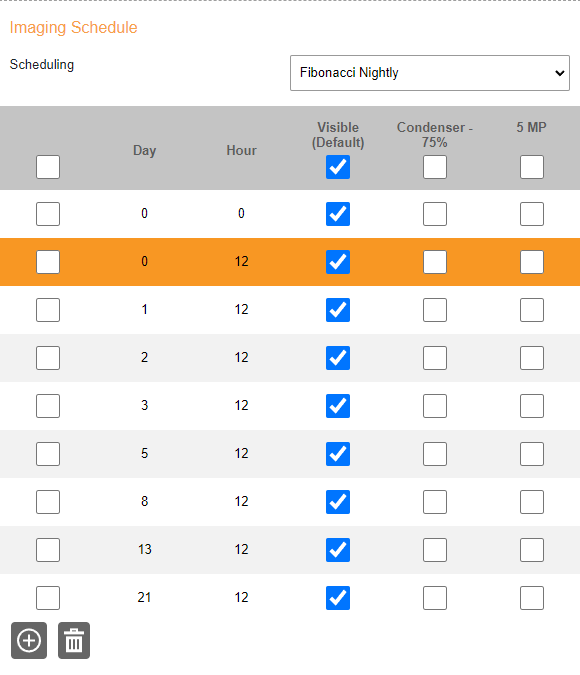Select the highlighted day 0 hour 12 row checkbox
Viewport: 580px width, 675px height.
click(48, 262)
